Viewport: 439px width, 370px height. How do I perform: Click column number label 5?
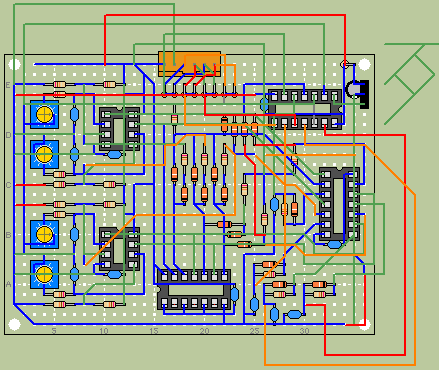(x=54, y=331)
